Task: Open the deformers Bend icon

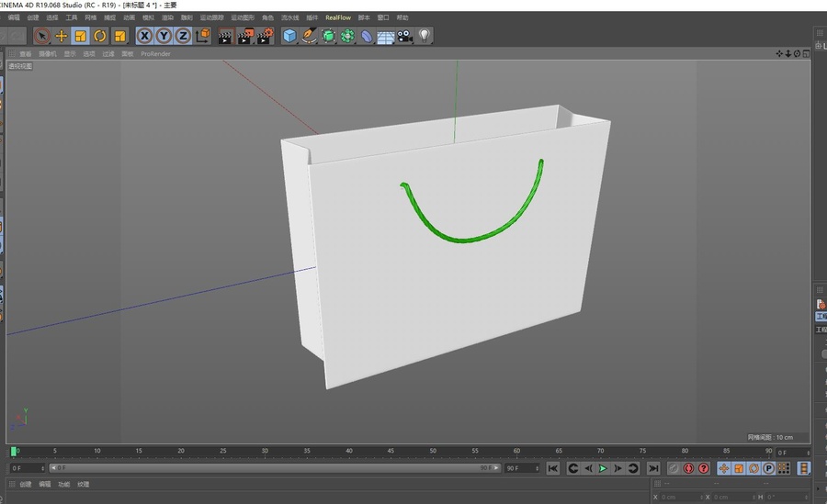Action: click(x=367, y=36)
